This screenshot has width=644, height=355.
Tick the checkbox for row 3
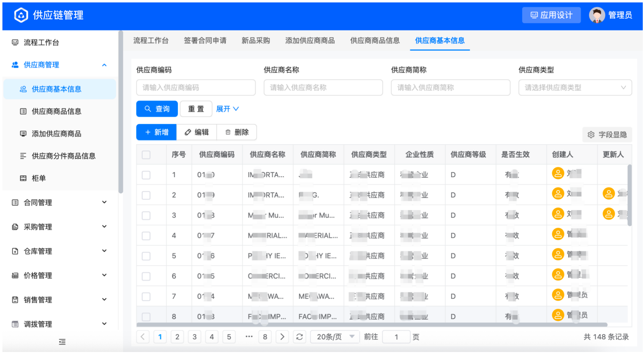(146, 216)
